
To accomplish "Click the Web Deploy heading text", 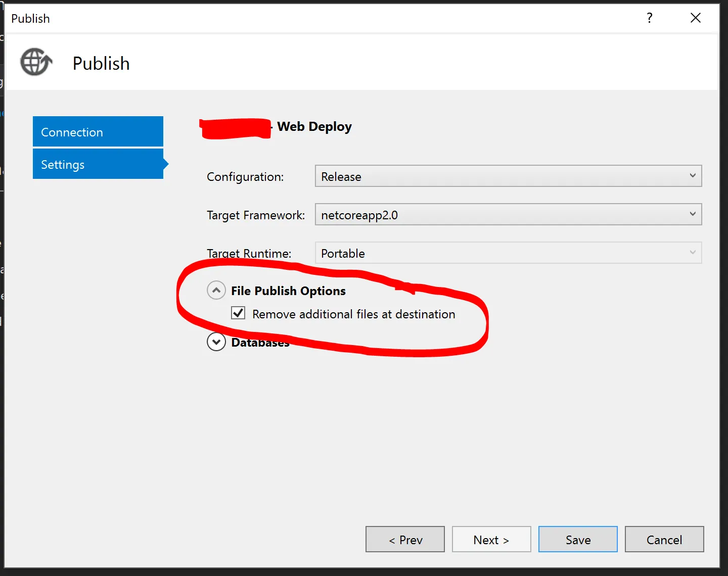I will tap(314, 127).
